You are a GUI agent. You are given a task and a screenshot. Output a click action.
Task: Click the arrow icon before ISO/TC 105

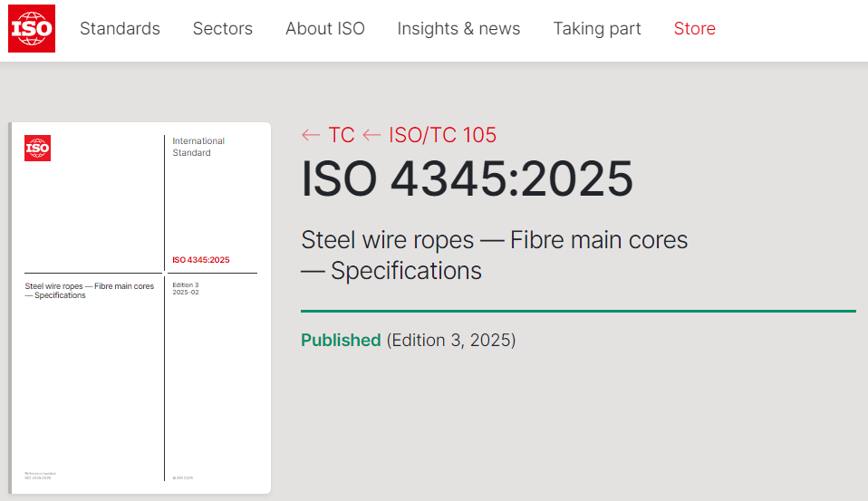tap(371, 136)
